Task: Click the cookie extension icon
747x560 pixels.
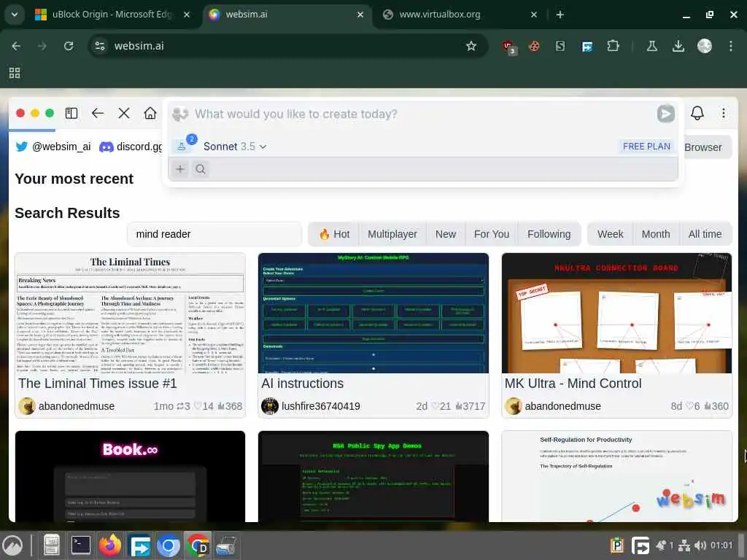Action: pos(534,46)
